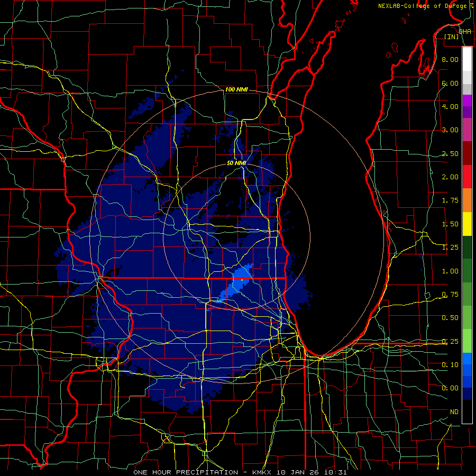Click the 3.00 legend value

(x=450, y=130)
